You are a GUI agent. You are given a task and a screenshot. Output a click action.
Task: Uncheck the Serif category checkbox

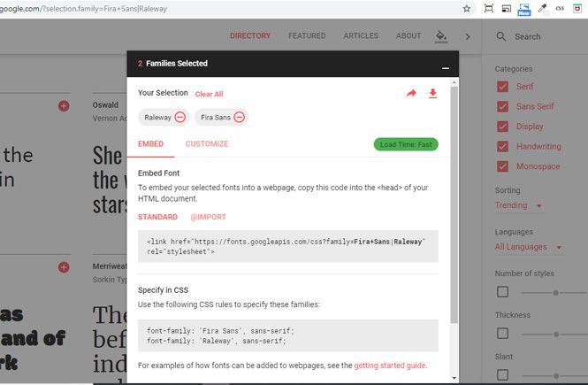pyautogui.click(x=502, y=87)
